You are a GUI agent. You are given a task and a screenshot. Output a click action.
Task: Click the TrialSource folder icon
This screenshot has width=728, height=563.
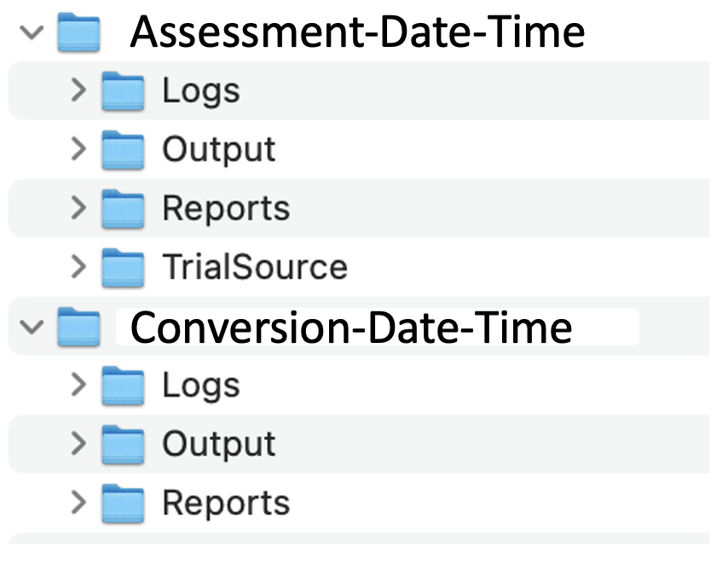123,267
